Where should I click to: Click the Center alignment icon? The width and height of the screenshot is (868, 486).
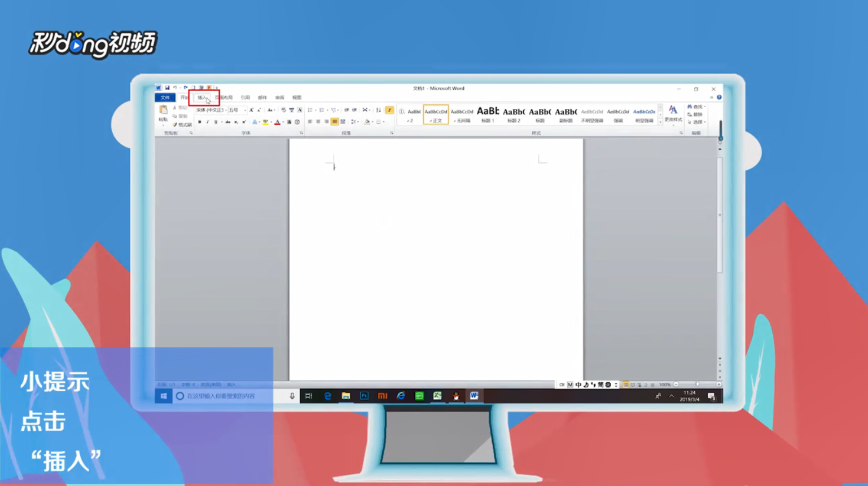click(x=318, y=122)
